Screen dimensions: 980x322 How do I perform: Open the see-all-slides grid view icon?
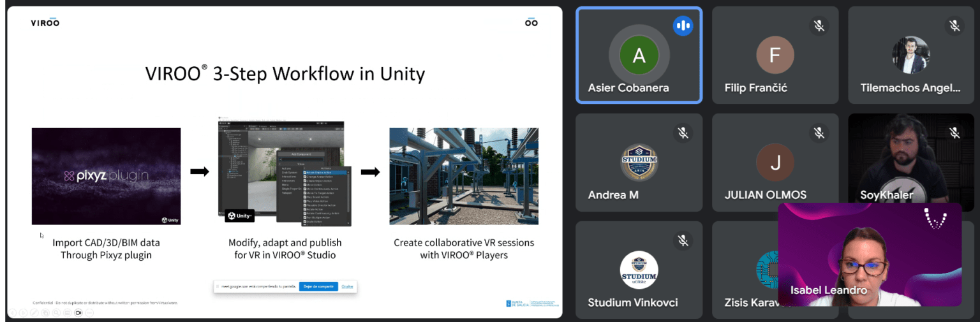(x=45, y=313)
